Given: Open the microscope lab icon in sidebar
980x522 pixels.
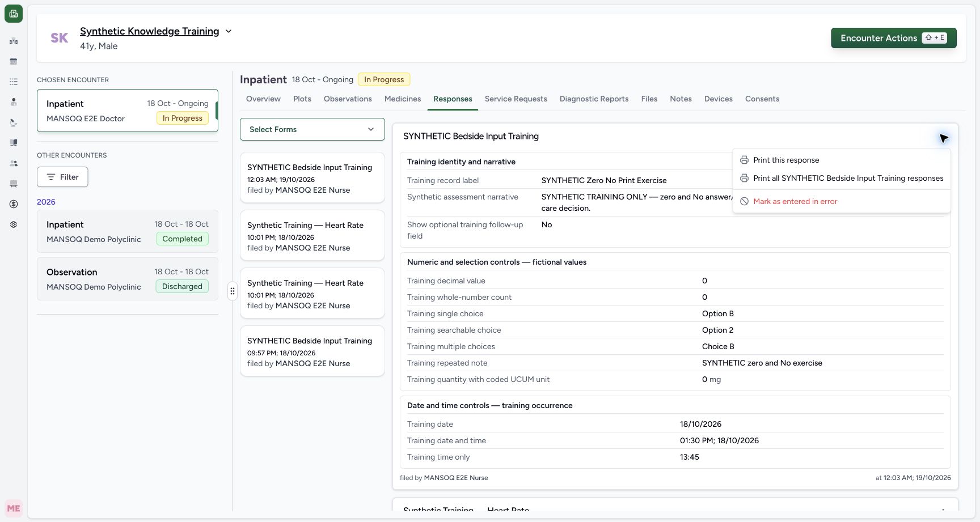Looking at the screenshot, I should [x=14, y=122].
